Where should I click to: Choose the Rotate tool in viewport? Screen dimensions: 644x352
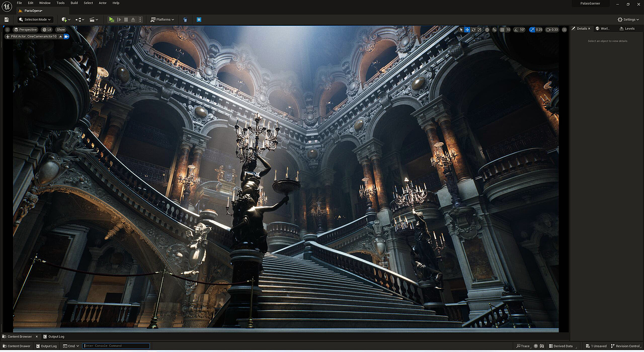point(473,30)
